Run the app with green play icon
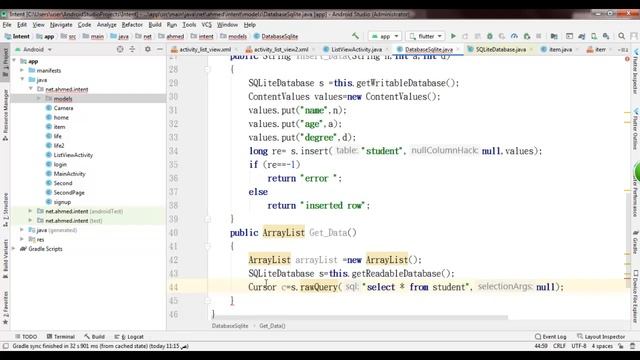 pos(453,36)
